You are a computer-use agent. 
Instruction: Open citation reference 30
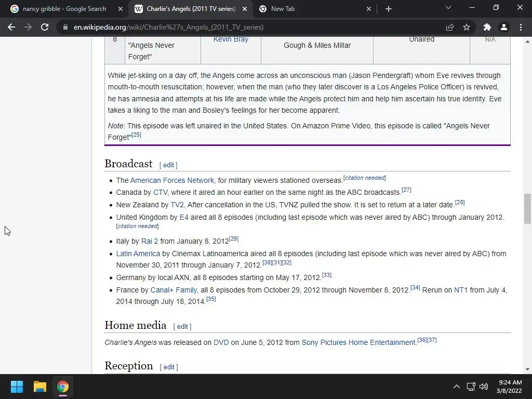point(267,262)
